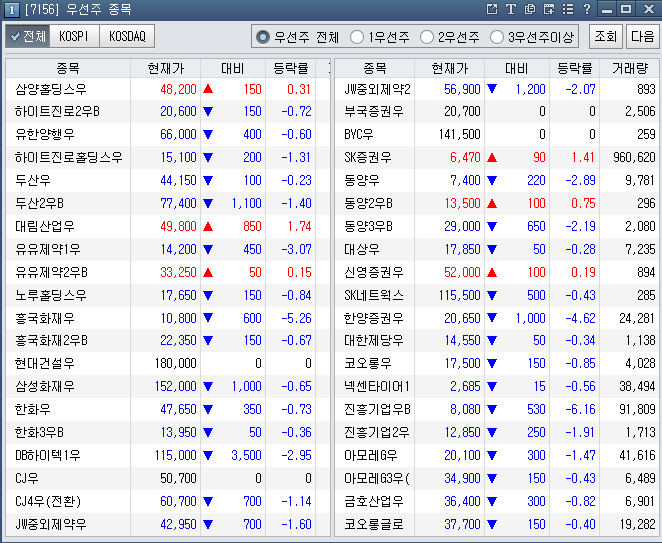The height and width of the screenshot is (543, 662).
Task: Click the 넥센타이어1 stock name
Action: 377,386
